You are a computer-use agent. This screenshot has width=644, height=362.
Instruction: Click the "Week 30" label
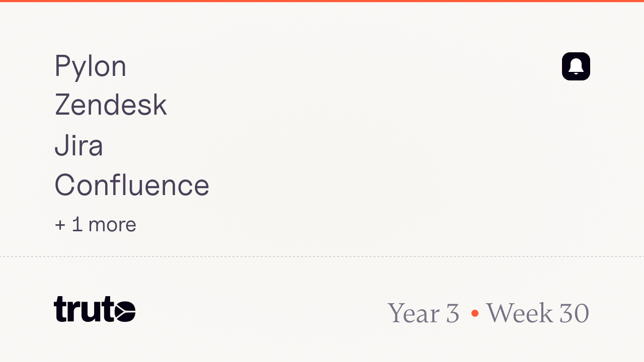537,313
